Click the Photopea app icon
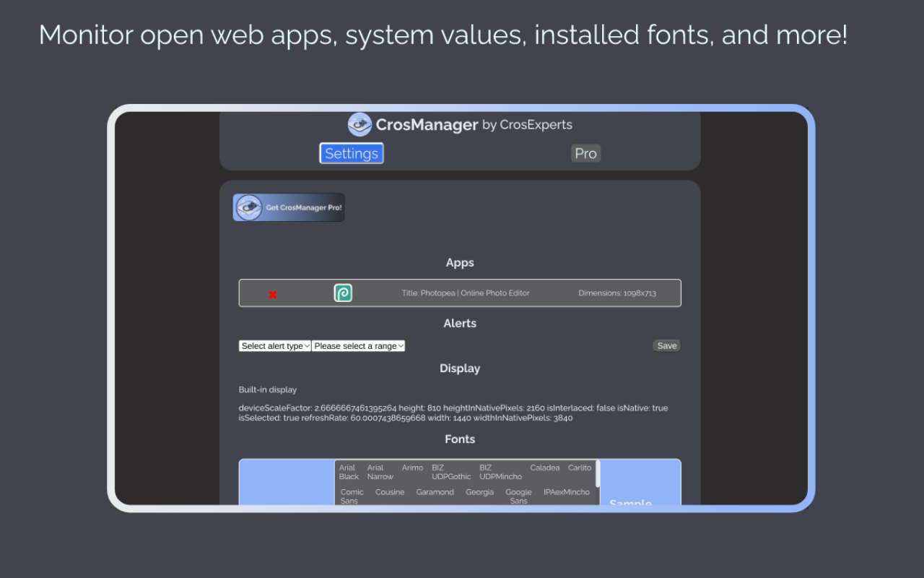This screenshot has height=578, width=924. click(x=343, y=293)
